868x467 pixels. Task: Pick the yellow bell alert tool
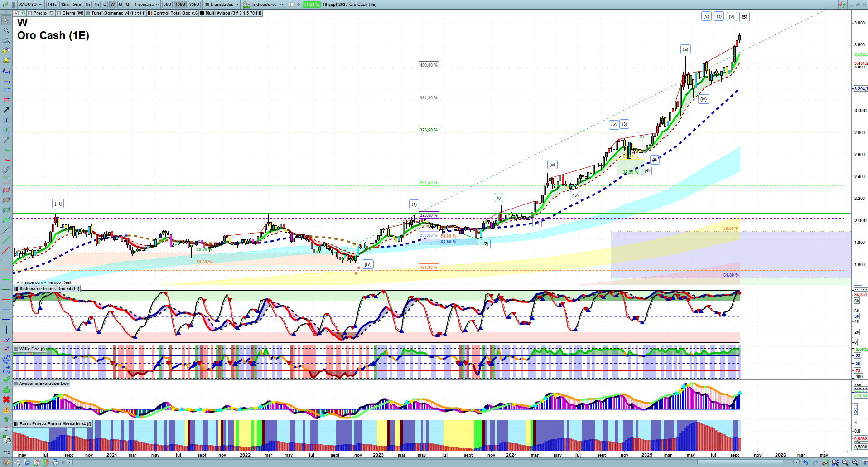coord(6,60)
